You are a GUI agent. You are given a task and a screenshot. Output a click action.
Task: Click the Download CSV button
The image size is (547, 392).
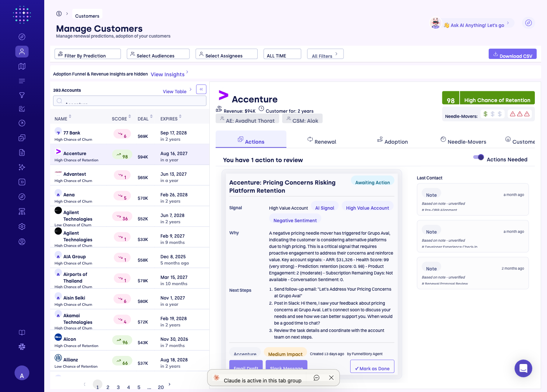point(513,54)
